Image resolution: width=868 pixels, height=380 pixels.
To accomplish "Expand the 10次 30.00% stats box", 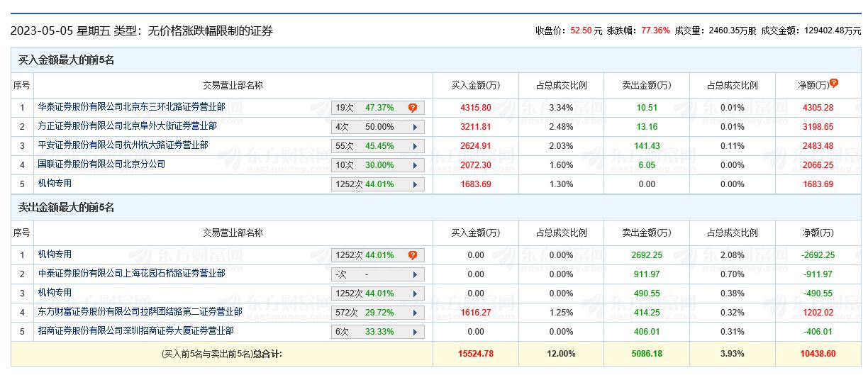I will 413,165.
